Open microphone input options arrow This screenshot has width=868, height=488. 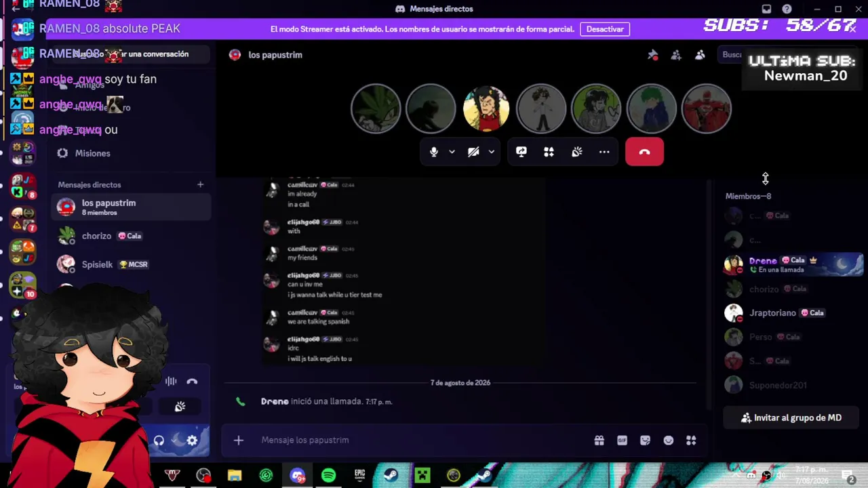coord(452,152)
